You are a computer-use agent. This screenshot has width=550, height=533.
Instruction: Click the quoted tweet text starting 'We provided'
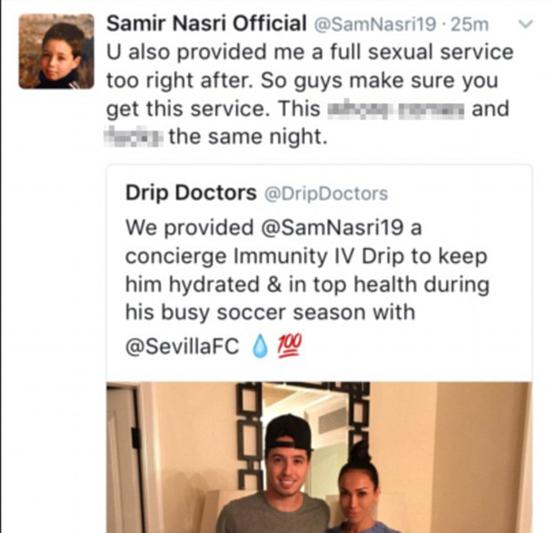coord(307,284)
